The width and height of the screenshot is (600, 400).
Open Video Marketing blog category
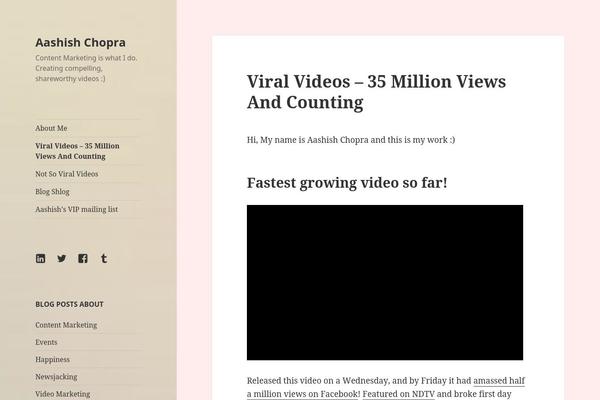63,394
